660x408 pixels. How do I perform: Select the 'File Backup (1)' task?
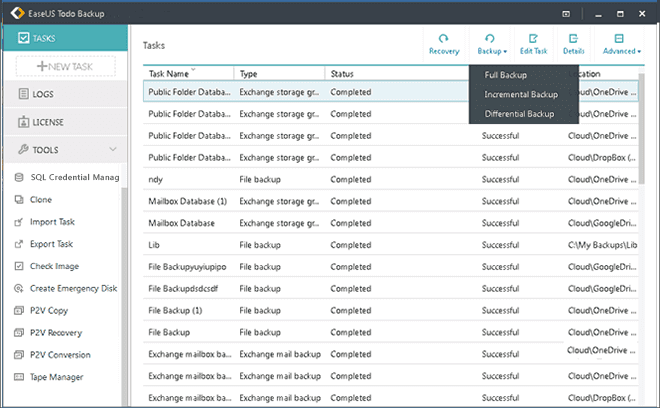[x=391, y=311]
